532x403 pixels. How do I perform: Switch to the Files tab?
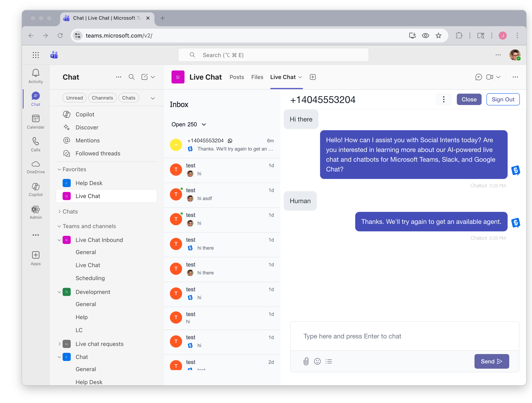click(257, 77)
